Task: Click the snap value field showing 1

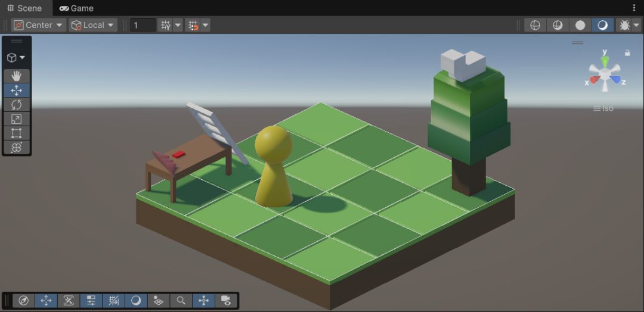Action: click(x=143, y=25)
